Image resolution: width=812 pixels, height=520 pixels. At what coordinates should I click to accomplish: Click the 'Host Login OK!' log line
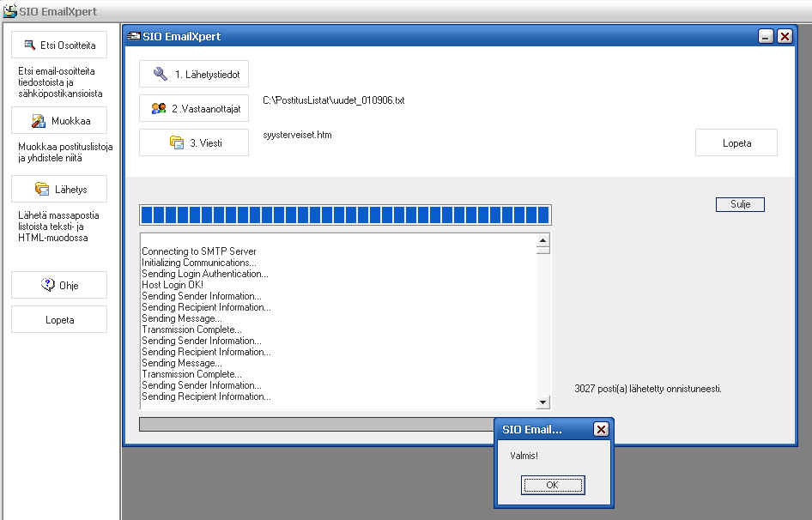click(x=173, y=285)
